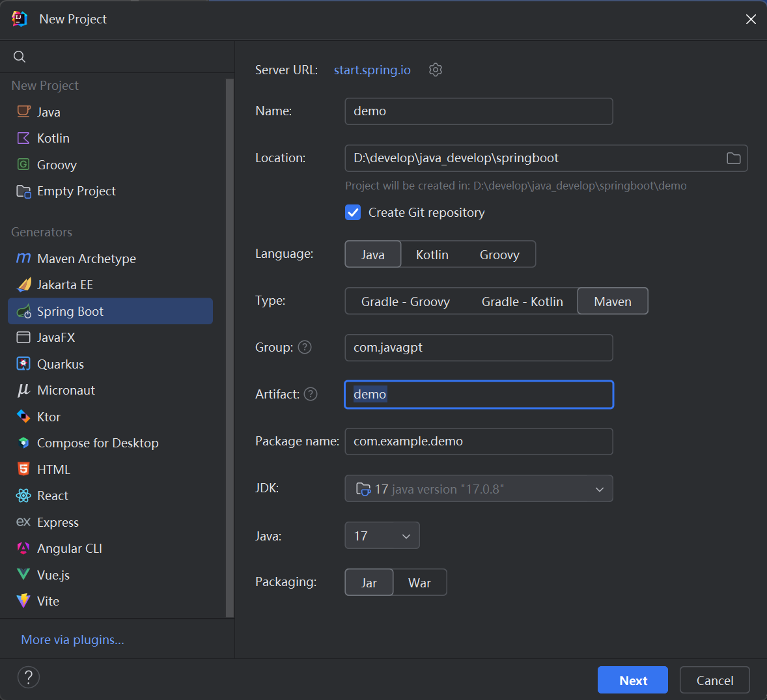Select the Vue.js generator
This screenshot has height=700, width=767.
tap(55, 574)
